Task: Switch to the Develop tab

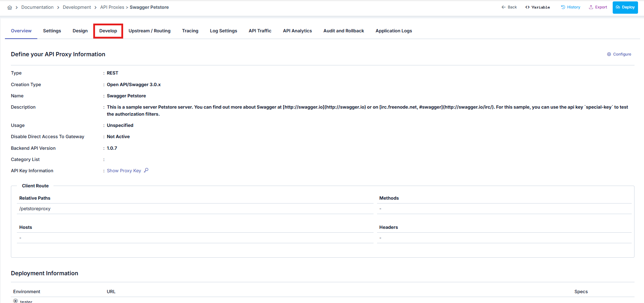Action: click(108, 31)
